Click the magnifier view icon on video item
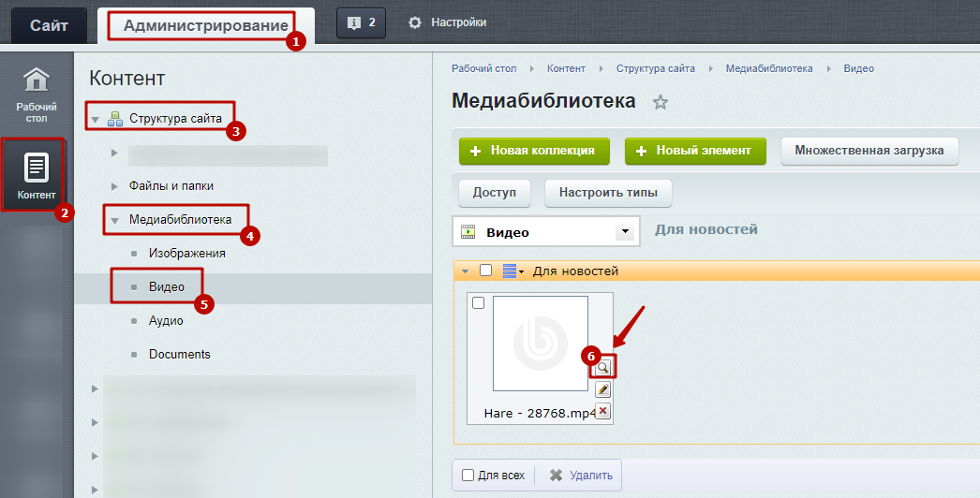 [x=603, y=368]
